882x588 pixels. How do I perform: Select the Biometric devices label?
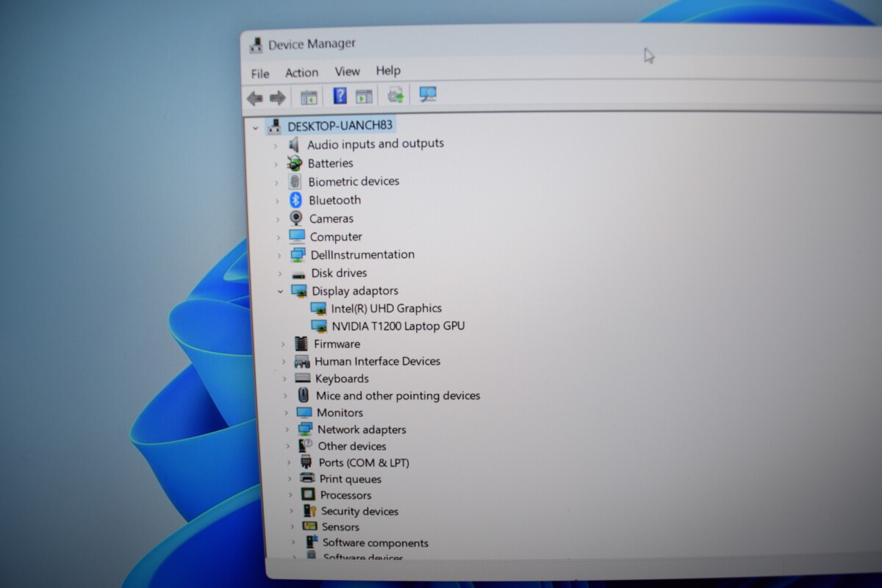coord(354,182)
